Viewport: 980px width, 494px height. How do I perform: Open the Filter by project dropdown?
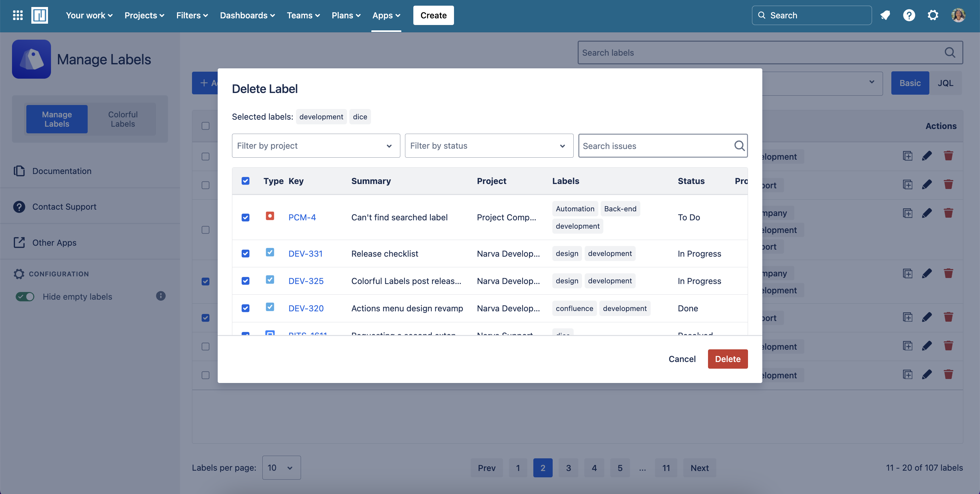pyautogui.click(x=316, y=146)
